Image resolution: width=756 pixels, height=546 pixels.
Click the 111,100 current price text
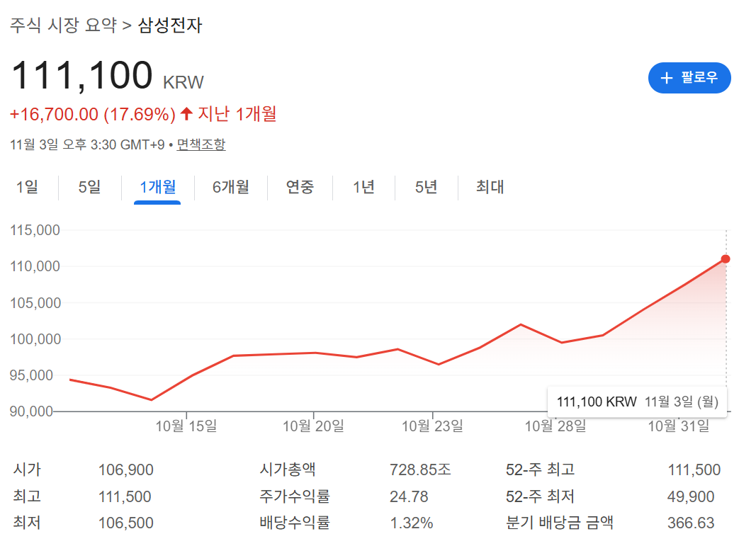click(81, 76)
